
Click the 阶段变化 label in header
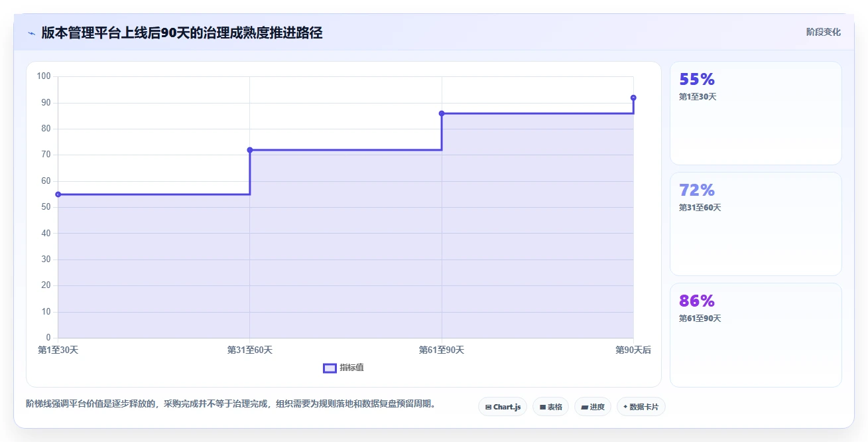tap(824, 32)
